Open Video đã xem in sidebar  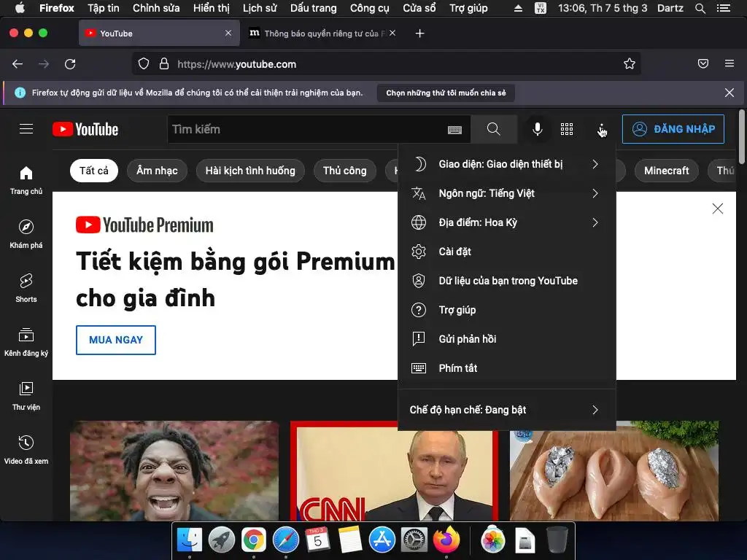(x=26, y=449)
